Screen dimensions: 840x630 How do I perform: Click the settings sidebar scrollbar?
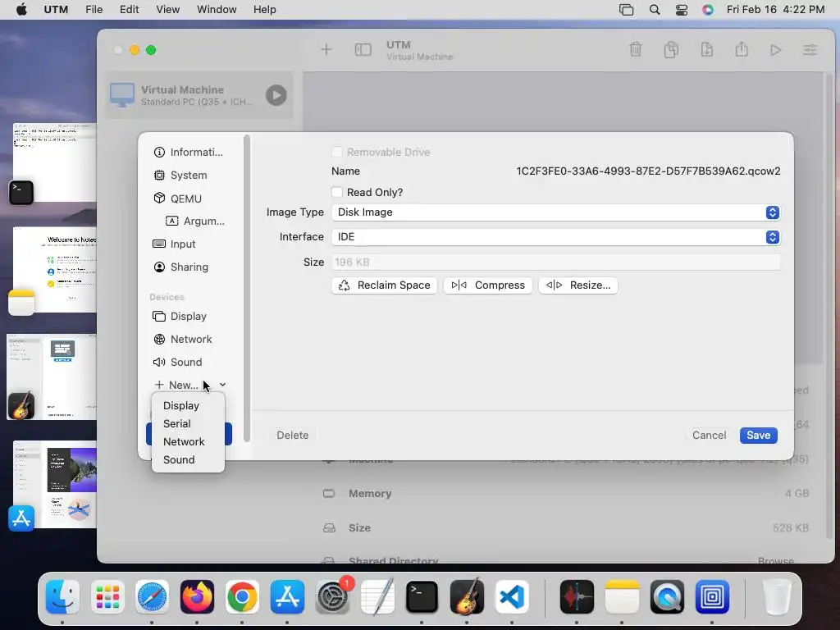pyautogui.click(x=246, y=288)
